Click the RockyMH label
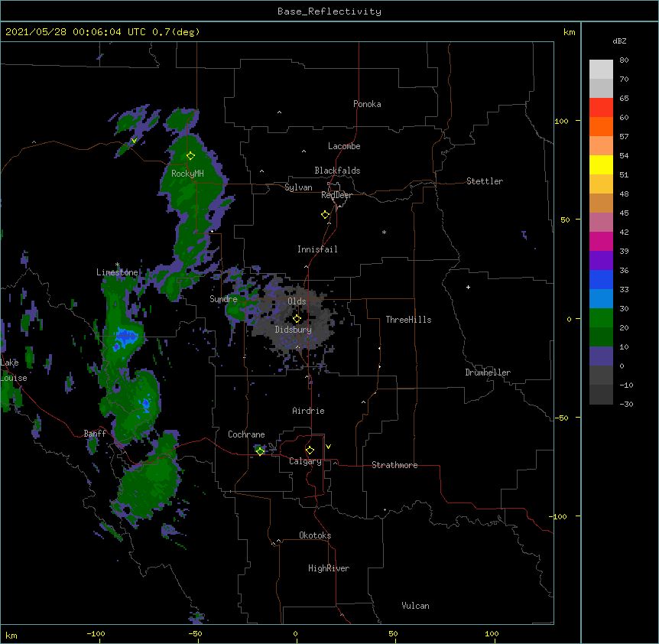659x644 pixels. tap(187, 174)
